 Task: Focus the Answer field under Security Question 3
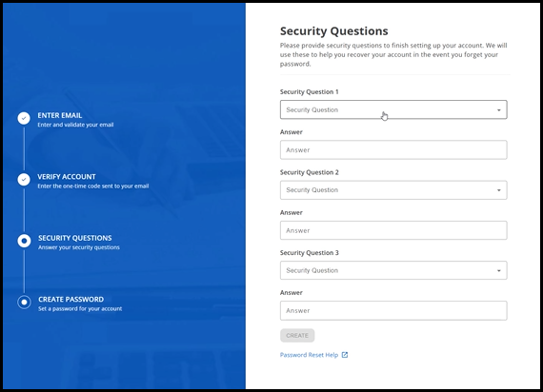(x=393, y=311)
